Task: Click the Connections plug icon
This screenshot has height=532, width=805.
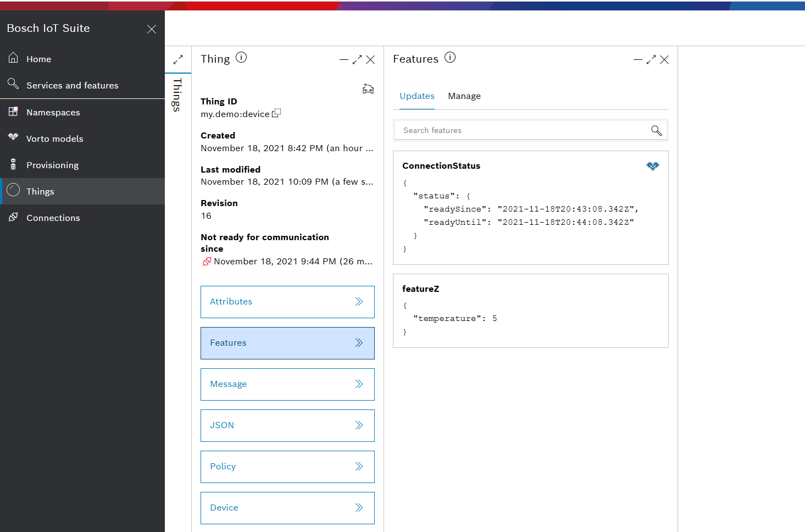Action: (x=13, y=217)
